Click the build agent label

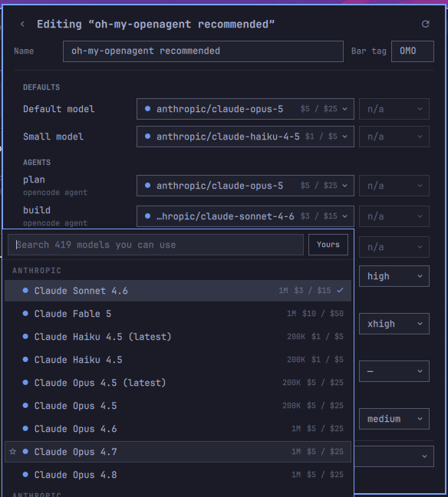(37, 210)
